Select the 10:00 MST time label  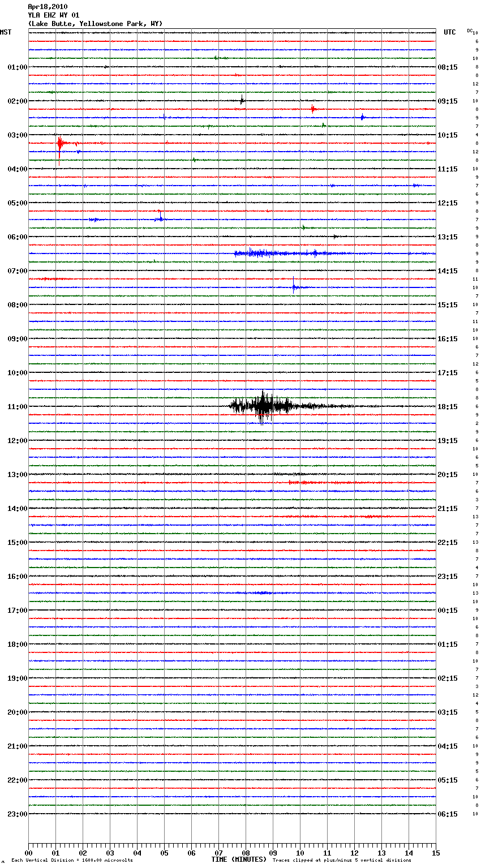(x=18, y=373)
